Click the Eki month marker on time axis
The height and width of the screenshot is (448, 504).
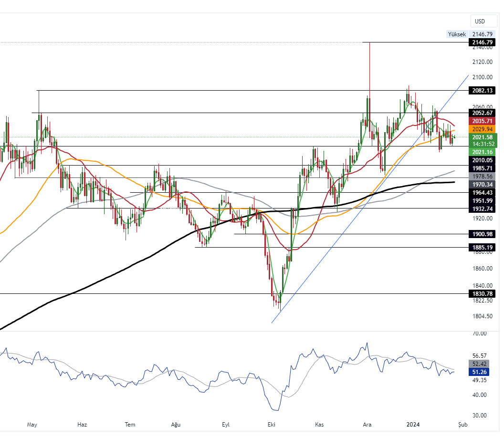click(x=272, y=425)
